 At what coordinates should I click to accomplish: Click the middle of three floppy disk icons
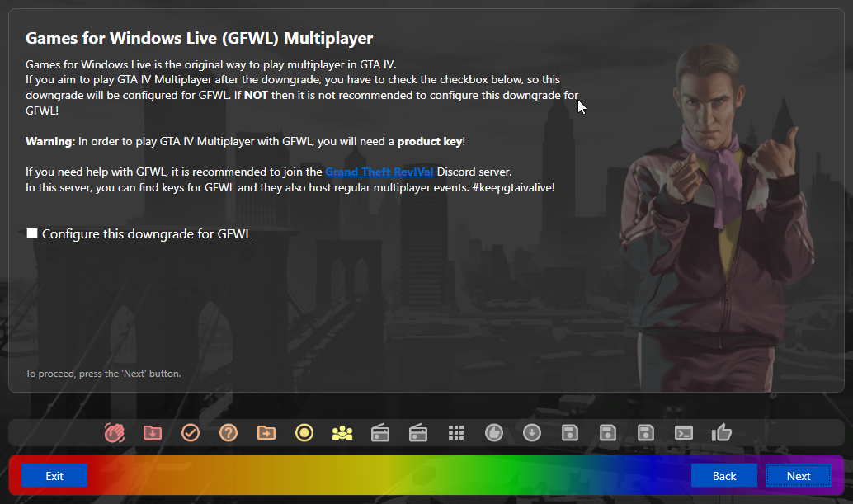coord(608,433)
